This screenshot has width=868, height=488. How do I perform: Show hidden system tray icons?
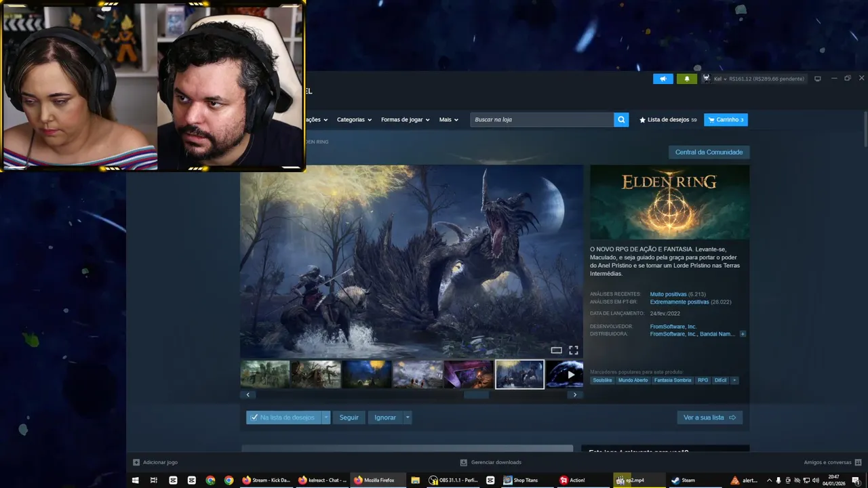(x=769, y=480)
